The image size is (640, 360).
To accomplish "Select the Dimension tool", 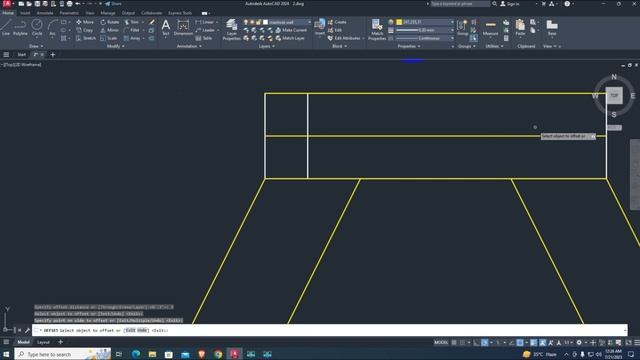I will (x=183, y=28).
